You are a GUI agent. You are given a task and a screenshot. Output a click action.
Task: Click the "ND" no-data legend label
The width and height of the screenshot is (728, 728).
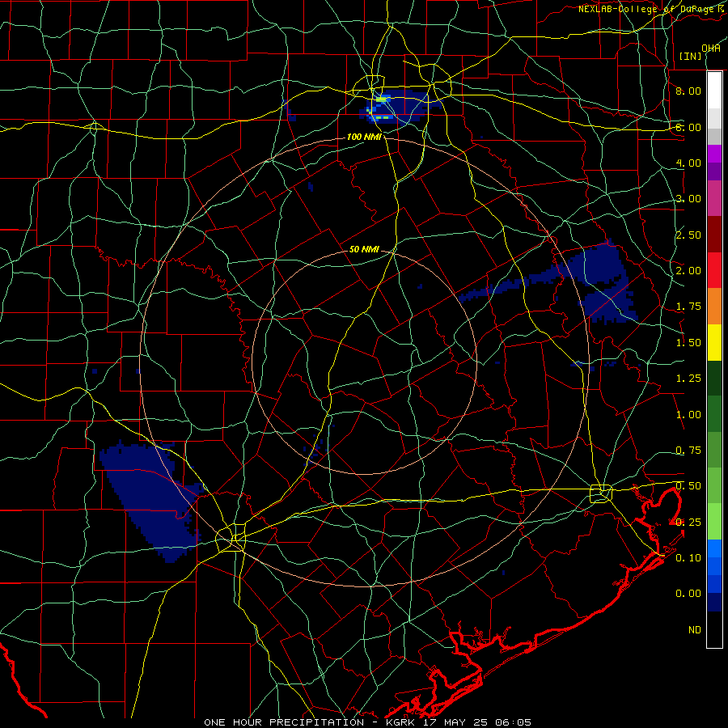coord(695,630)
